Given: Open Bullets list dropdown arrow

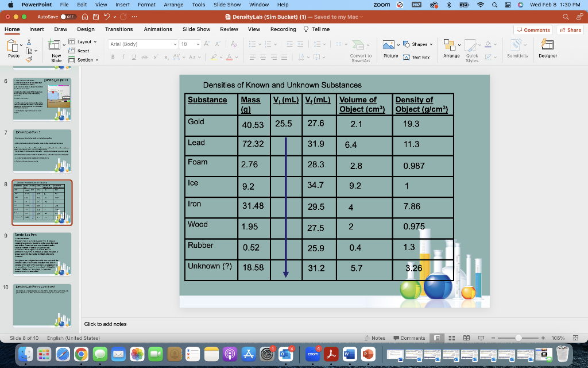Looking at the screenshot, I should (260, 44).
